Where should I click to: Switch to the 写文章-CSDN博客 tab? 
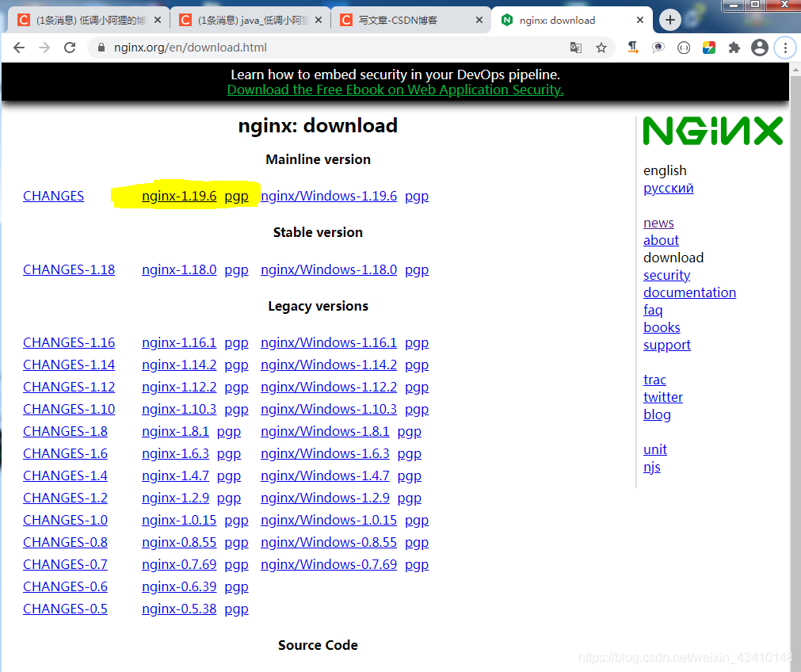411,20
